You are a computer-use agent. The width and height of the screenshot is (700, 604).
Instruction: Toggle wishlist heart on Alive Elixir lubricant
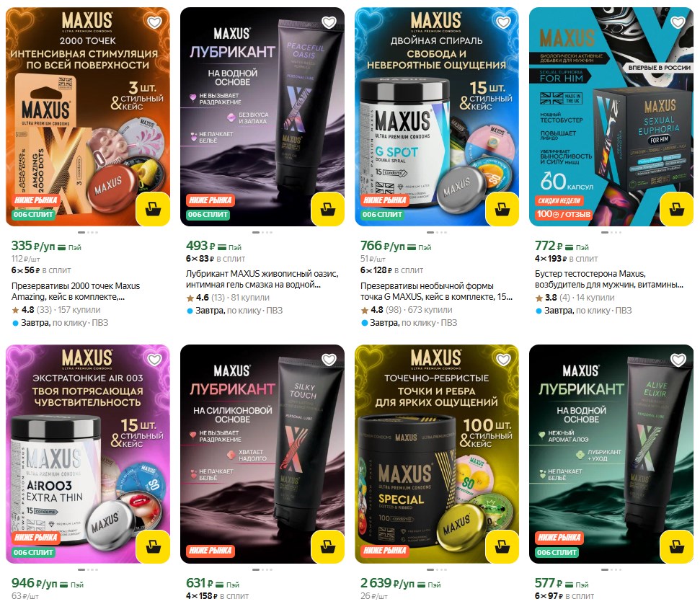pos(678,360)
